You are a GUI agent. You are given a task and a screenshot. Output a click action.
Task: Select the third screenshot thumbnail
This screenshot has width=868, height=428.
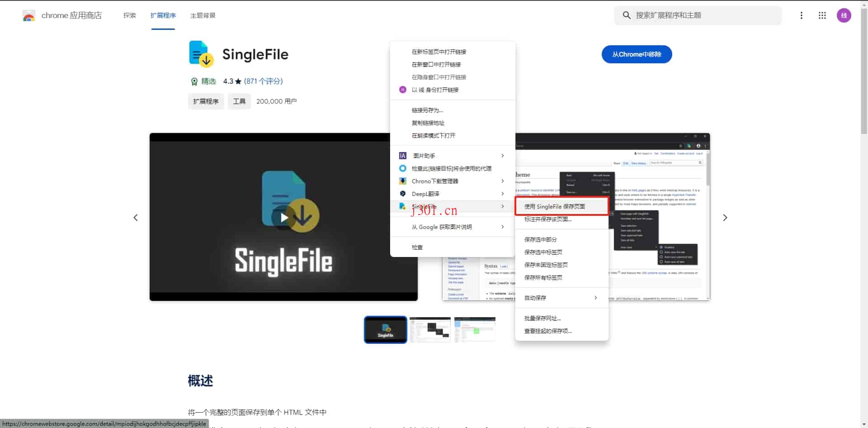(x=475, y=330)
